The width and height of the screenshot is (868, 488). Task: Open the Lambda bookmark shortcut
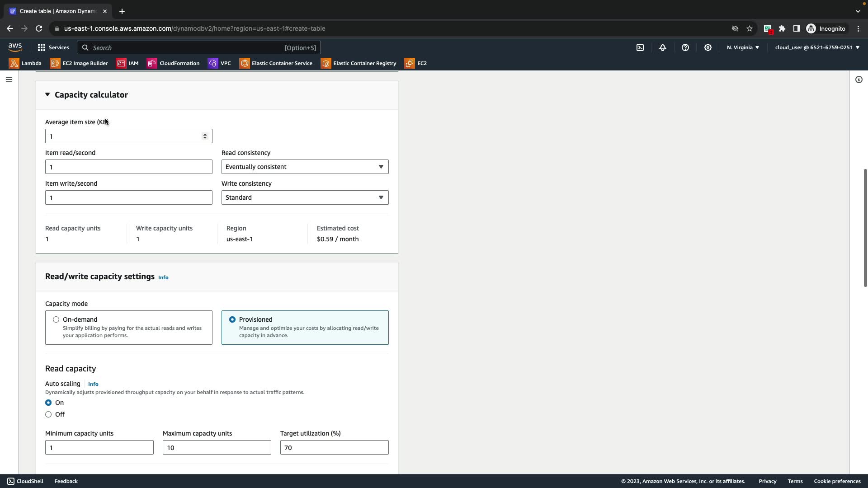pos(25,63)
